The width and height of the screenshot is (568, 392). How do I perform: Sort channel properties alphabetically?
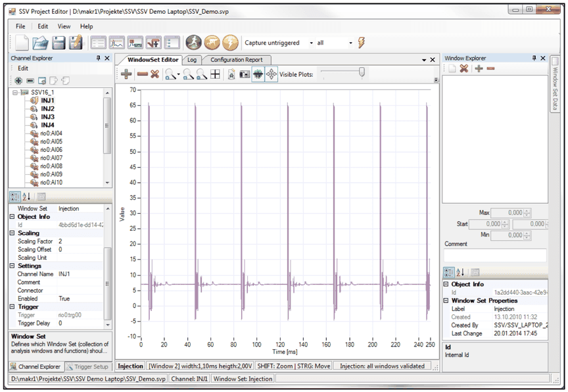tap(26, 197)
